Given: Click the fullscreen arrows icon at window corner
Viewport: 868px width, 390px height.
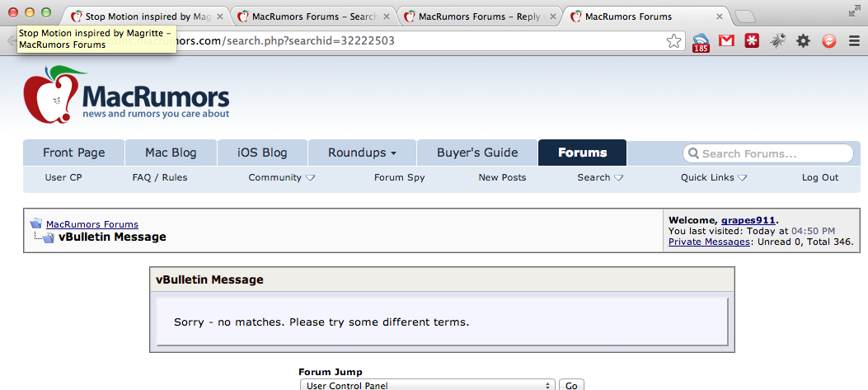Looking at the screenshot, I should click(x=855, y=12).
